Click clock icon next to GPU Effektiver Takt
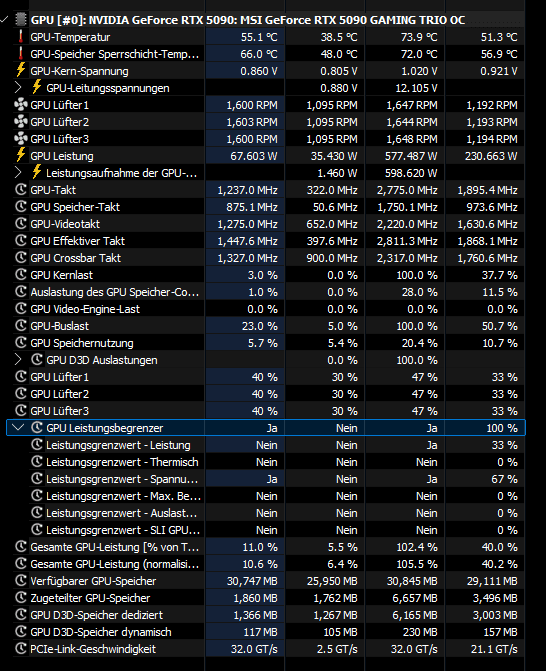Screen dimensions: 546x671 click(x=21, y=240)
